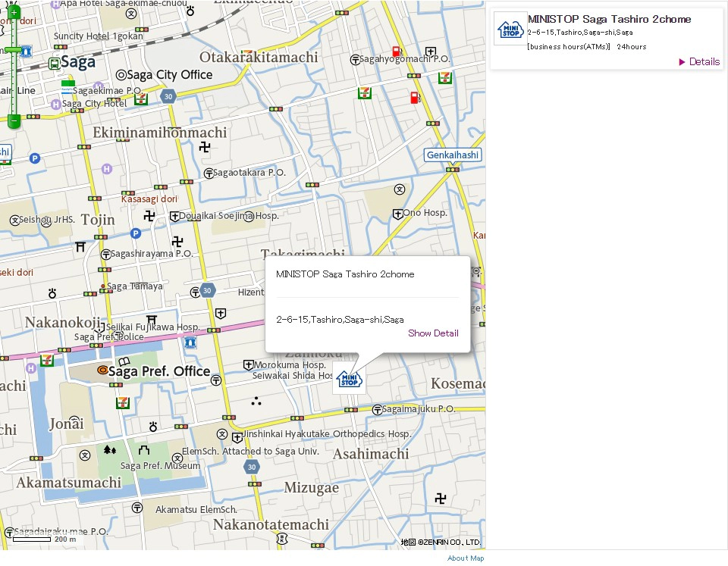Click the shrine torii icon above Sagashirayama P.O.
The height and width of the screenshot is (566, 728).
point(80,246)
